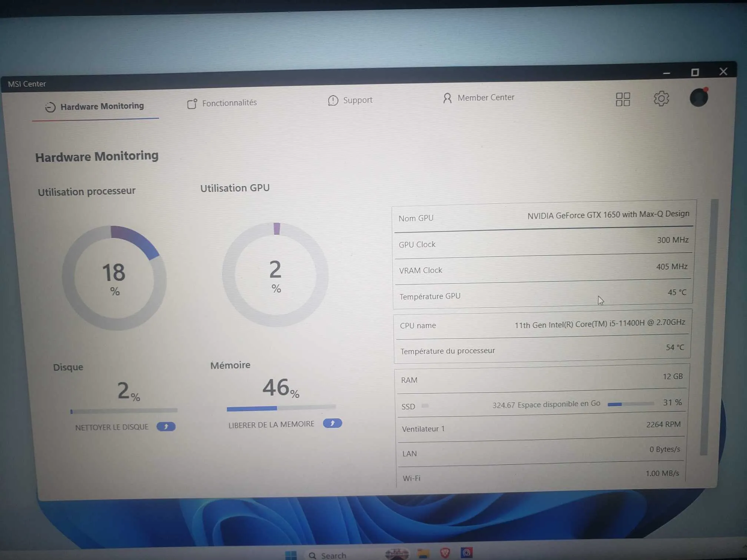This screenshot has height=560, width=747.
Task: Click the Mémoire label
Action: (x=230, y=366)
